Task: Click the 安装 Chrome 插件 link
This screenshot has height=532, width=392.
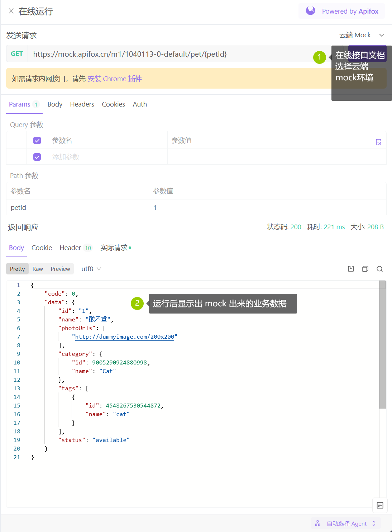Action: tap(115, 79)
